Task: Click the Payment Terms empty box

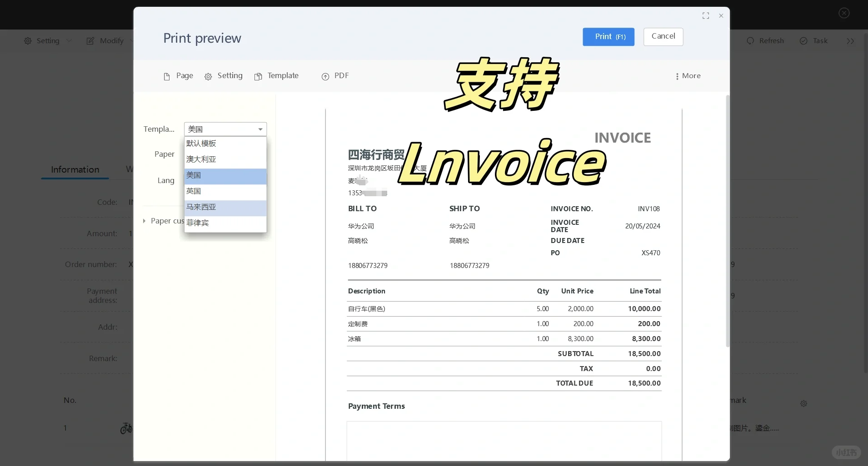Action: (x=504, y=441)
